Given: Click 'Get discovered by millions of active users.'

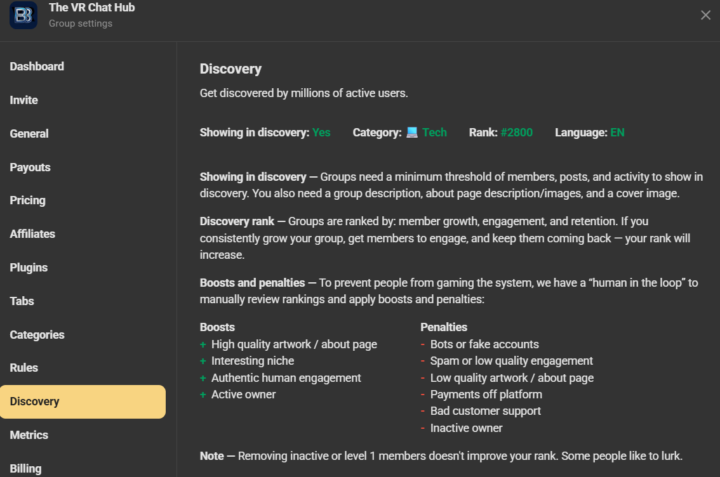Looking at the screenshot, I should coord(304,93).
